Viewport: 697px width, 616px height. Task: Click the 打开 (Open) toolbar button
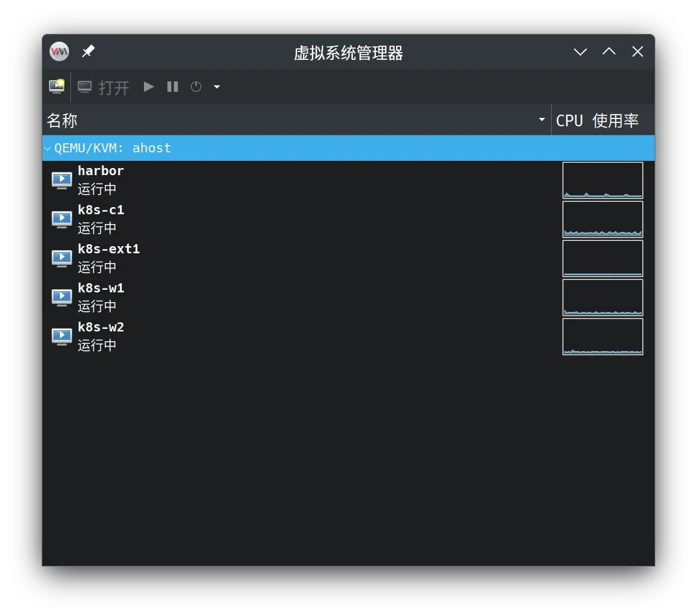(x=104, y=87)
